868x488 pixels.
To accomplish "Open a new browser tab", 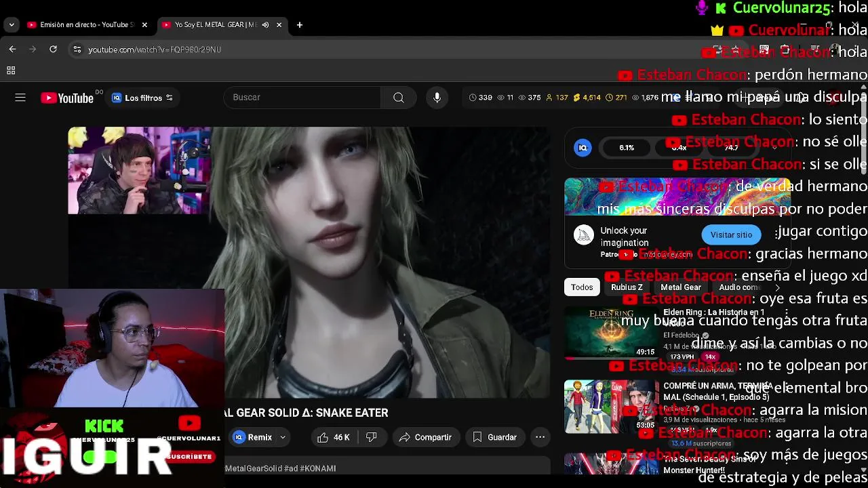I will (x=300, y=24).
